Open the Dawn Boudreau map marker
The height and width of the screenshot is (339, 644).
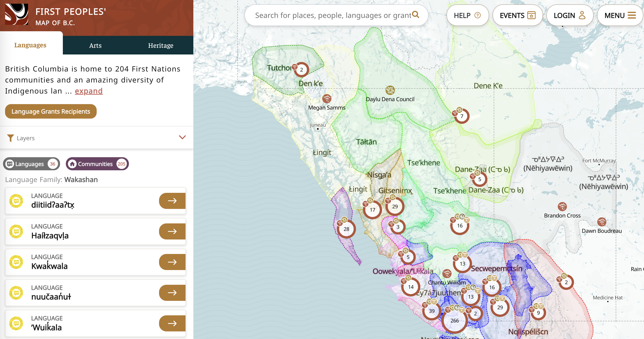click(601, 222)
